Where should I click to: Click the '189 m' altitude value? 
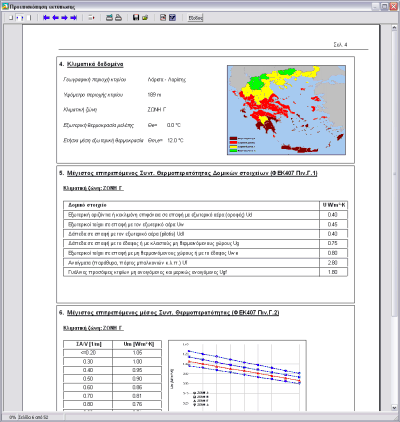[154, 95]
